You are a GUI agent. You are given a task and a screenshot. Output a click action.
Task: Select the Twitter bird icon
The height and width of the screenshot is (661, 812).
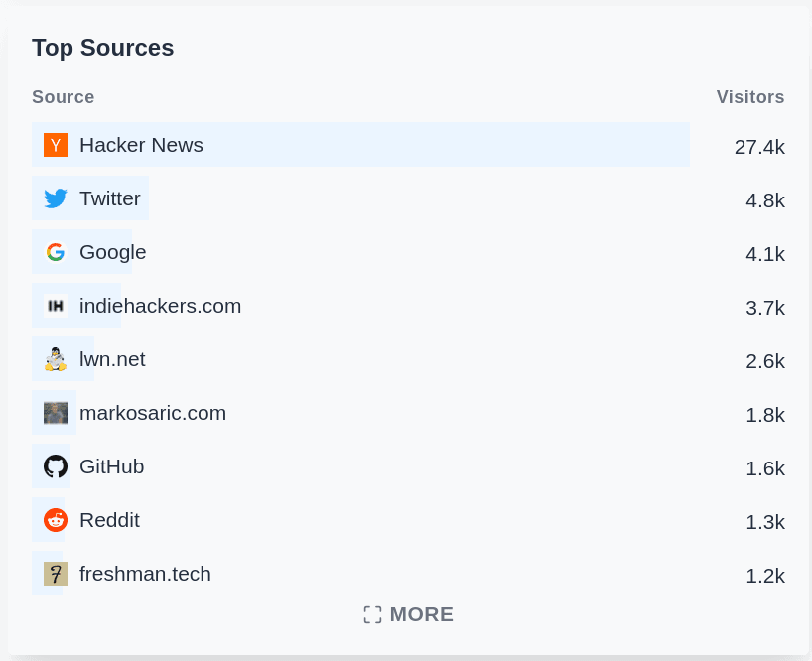(56, 198)
